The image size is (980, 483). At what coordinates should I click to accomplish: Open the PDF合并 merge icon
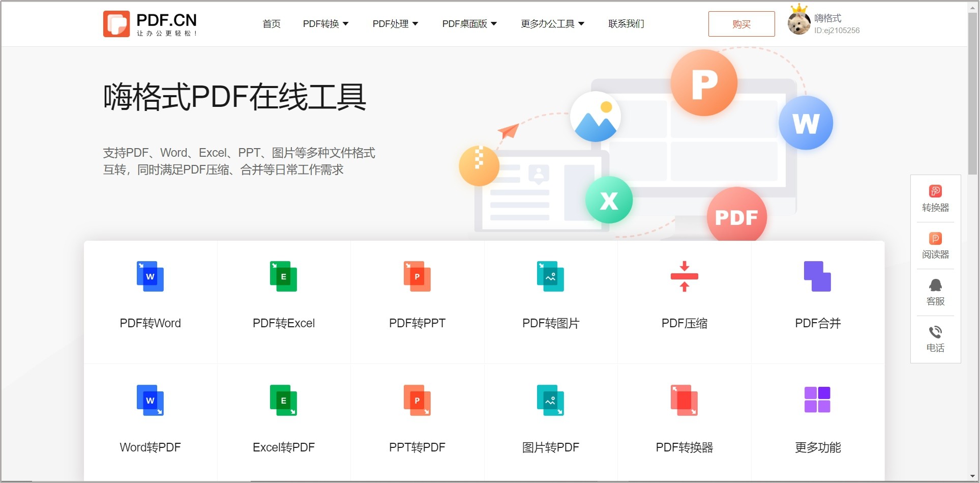817,276
